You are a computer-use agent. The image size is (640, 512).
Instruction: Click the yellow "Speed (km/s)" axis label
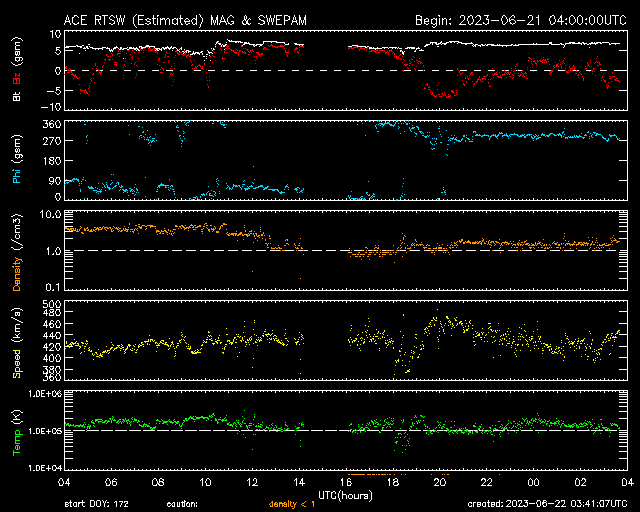tap(17, 343)
